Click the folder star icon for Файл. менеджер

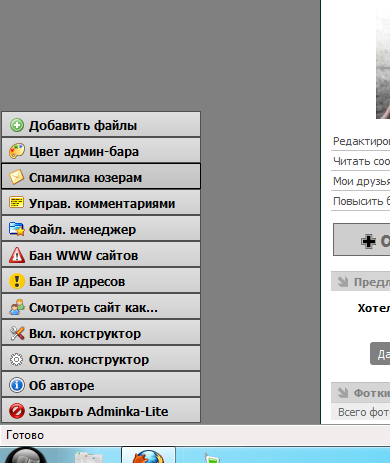17,229
